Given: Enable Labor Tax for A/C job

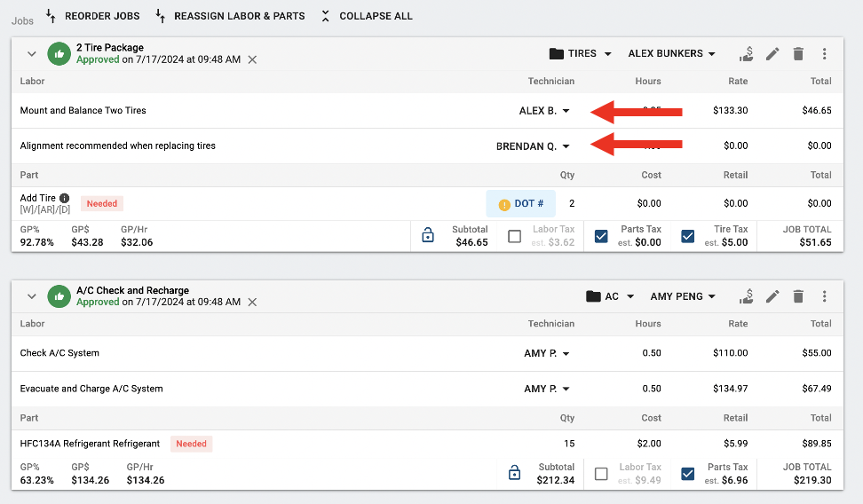Looking at the screenshot, I should [601, 474].
